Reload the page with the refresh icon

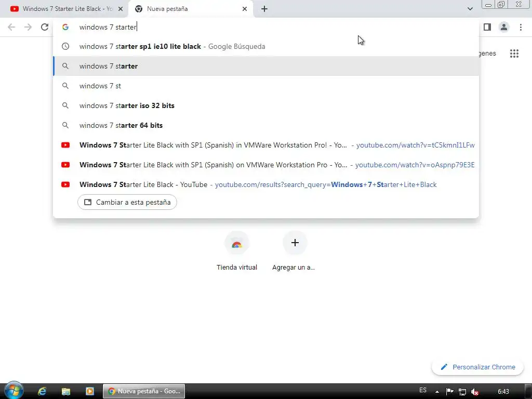pos(45,27)
